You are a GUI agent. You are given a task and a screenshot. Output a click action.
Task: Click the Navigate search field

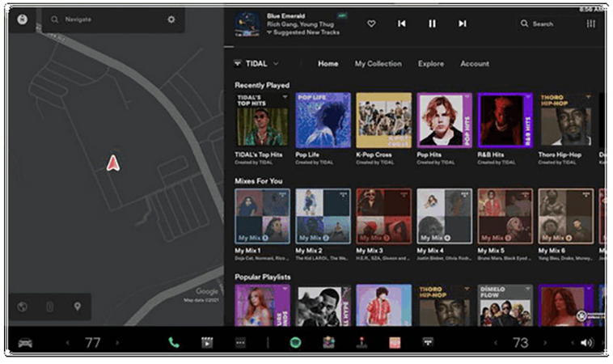pyautogui.click(x=113, y=19)
